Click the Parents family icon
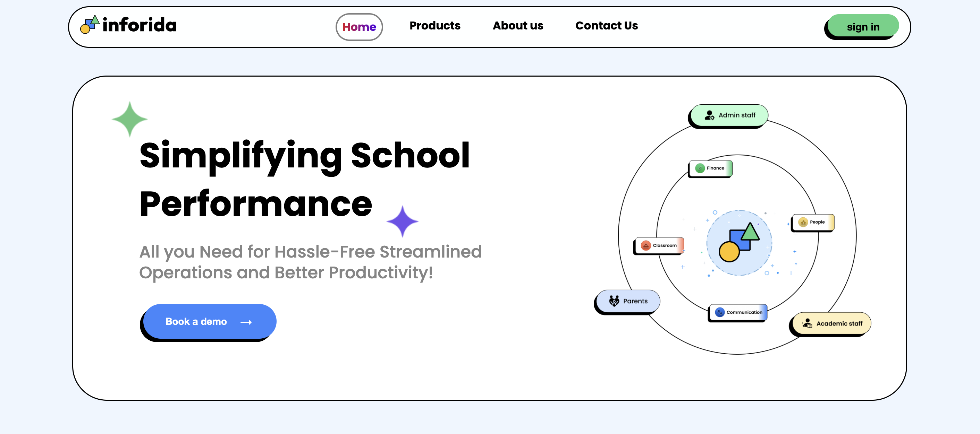Screen dimensions: 980x434 coord(614,301)
